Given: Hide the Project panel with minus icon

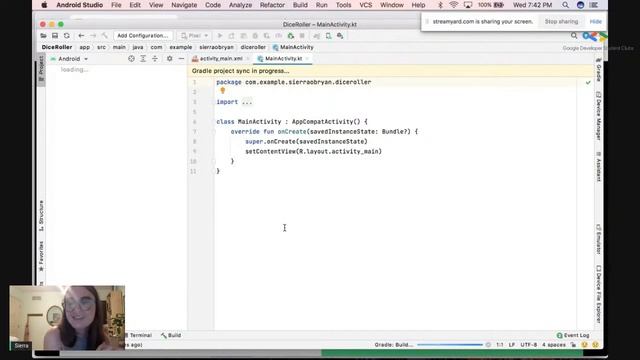Looking at the screenshot, I should pyautogui.click(x=181, y=59).
